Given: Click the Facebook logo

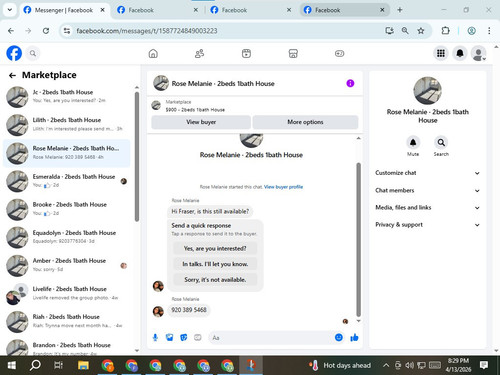Looking at the screenshot, I should pos(14,53).
